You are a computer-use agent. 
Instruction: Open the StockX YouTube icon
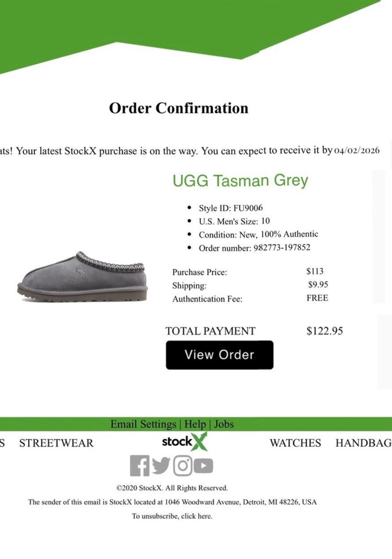coord(203,466)
